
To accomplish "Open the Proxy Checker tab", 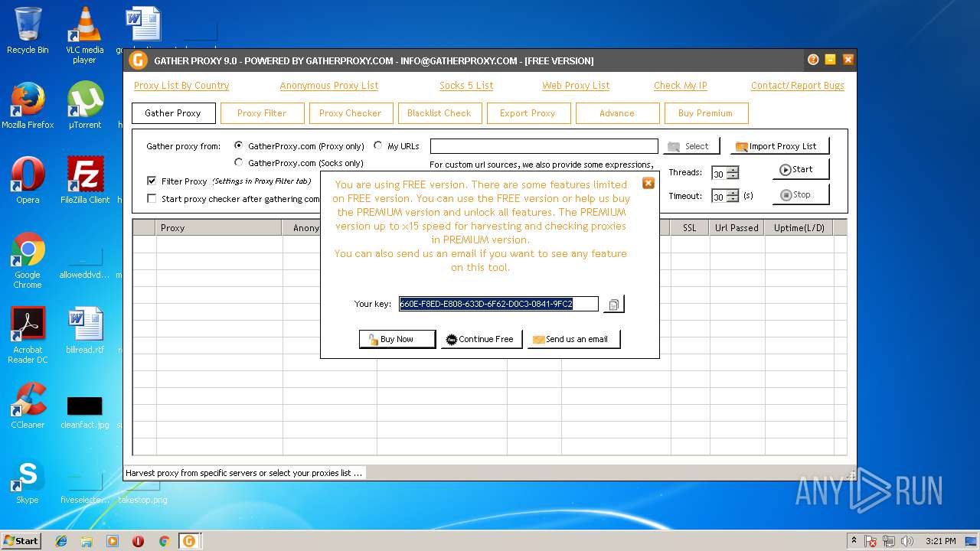I will click(x=351, y=113).
